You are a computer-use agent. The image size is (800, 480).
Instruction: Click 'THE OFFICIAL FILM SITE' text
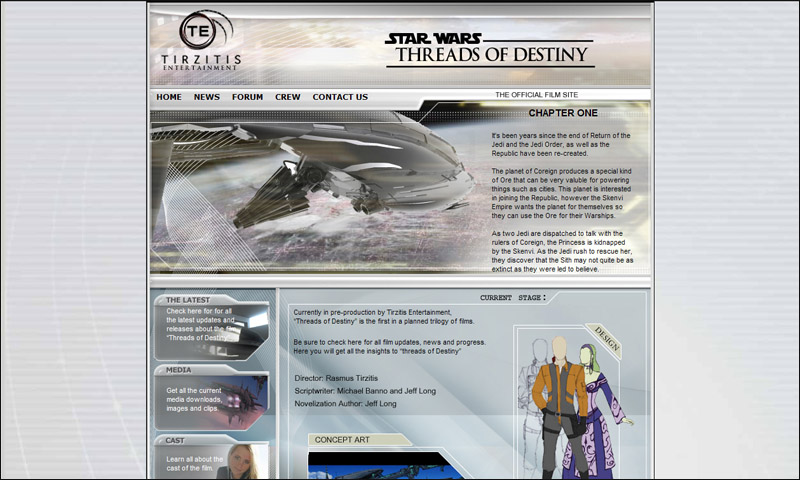coord(537,95)
